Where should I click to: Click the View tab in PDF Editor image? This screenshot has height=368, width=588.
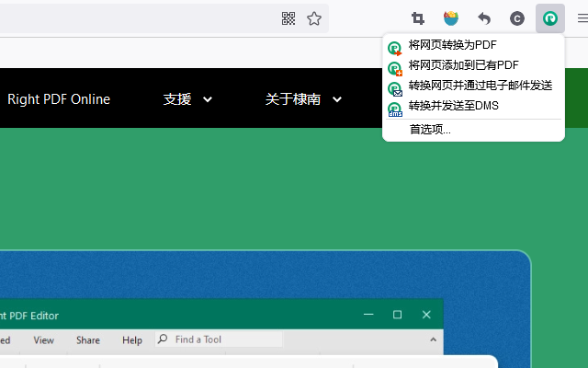43,340
